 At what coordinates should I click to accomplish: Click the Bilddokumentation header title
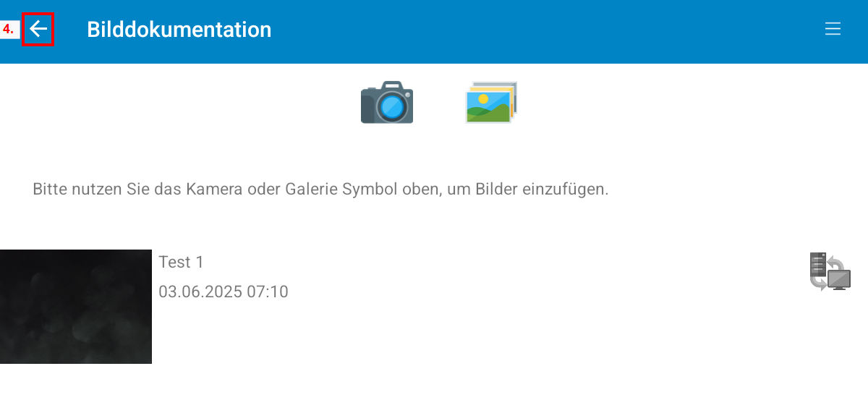179,30
